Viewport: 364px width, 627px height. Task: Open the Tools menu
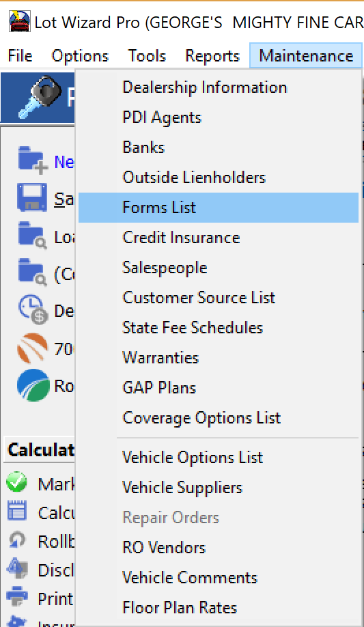click(147, 56)
